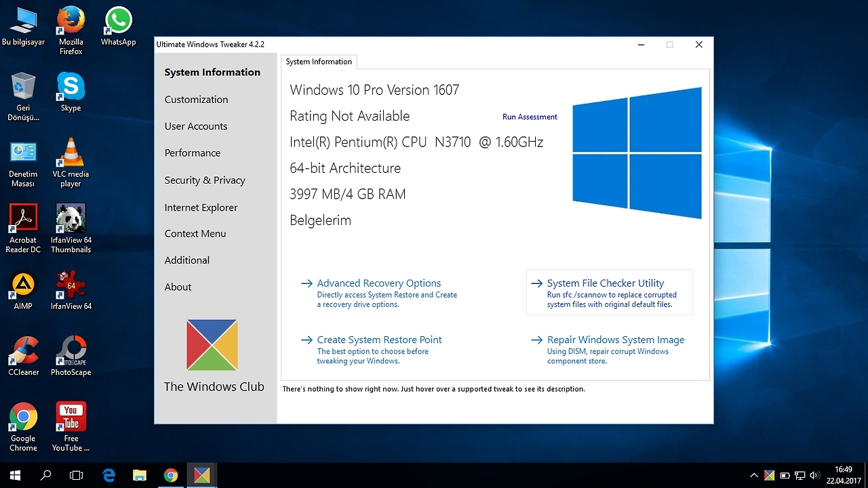
Task: Launch Mozilla Firefox from desktop
Action: (71, 30)
